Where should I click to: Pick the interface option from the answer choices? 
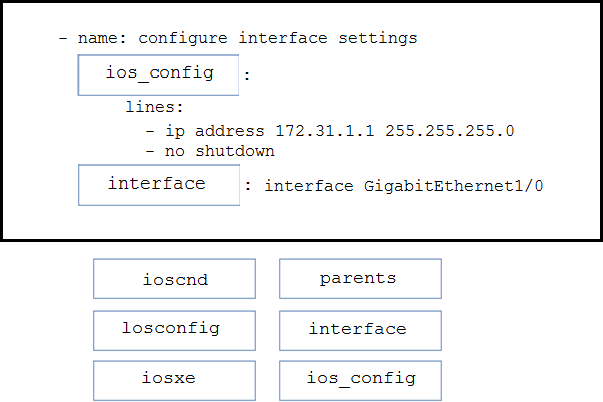[x=359, y=329]
